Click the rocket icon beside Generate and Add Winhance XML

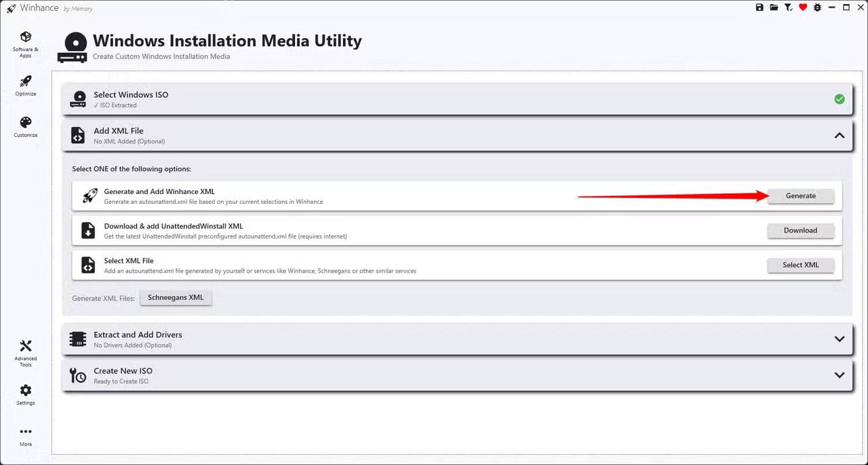(89, 196)
